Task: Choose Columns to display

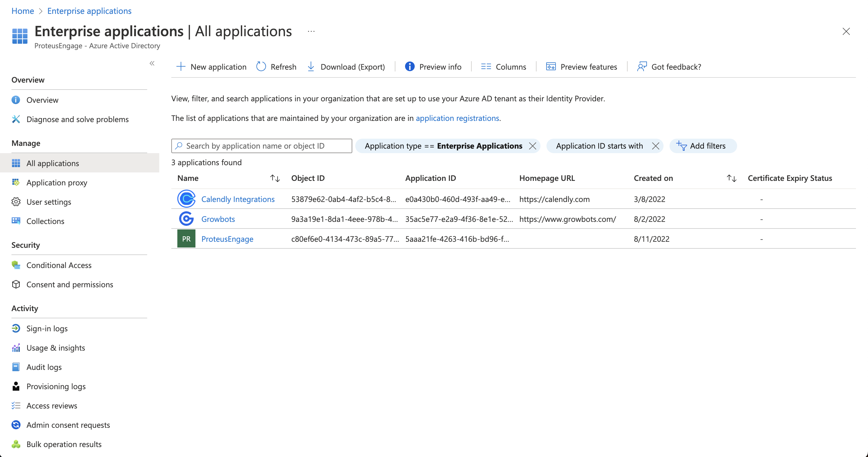Action: pos(503,67)
